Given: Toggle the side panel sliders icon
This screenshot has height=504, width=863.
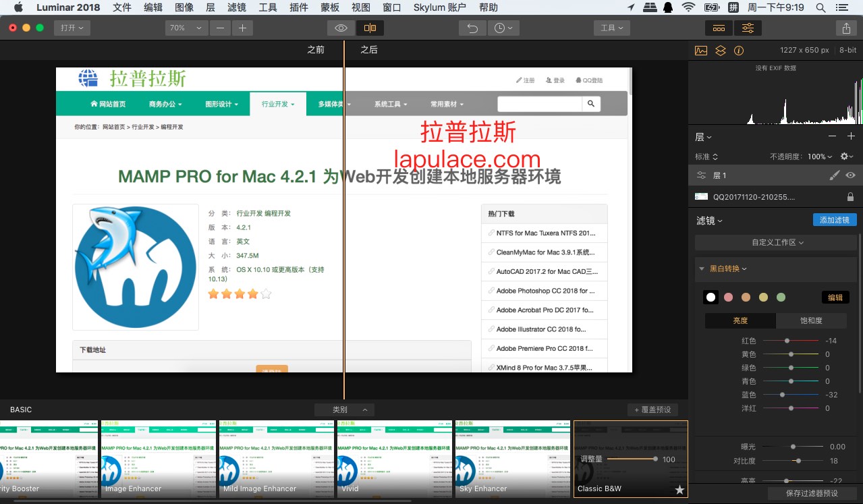Looking at the screenshot, I should point(748,28).
